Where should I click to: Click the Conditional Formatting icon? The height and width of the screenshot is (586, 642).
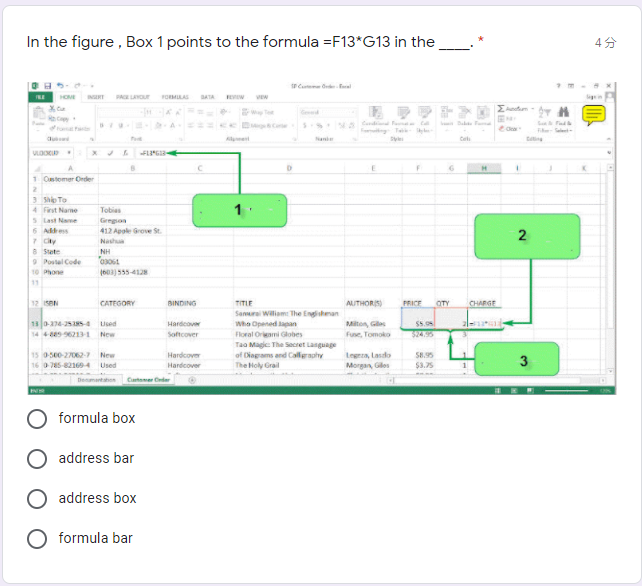[375, 112]
